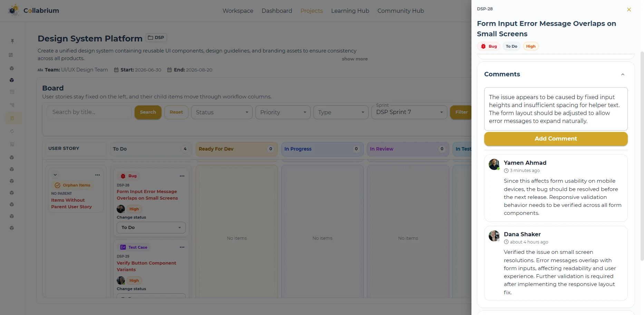The image size is (644, 315).
Task: Open the archive box icon in sidebar
Action: [12, 92]
